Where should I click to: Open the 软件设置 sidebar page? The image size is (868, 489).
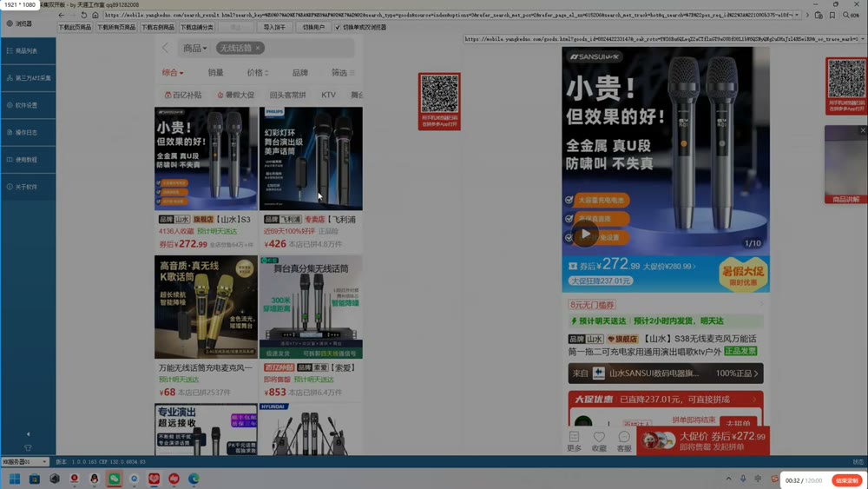(28, 105)
